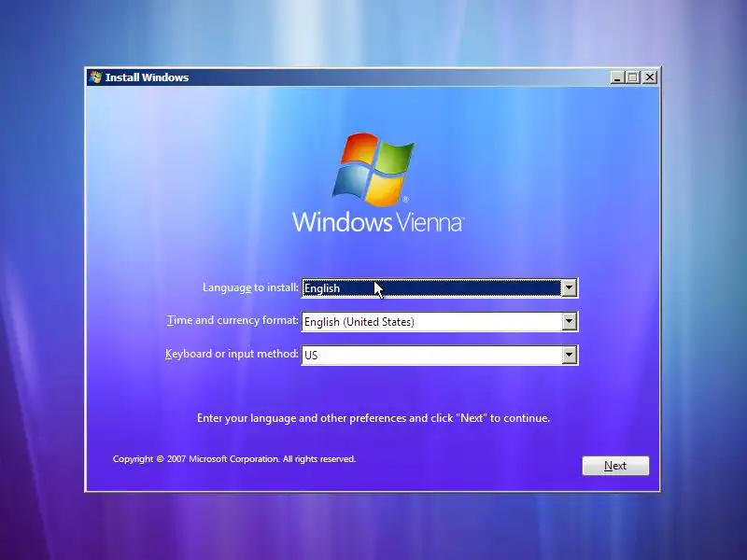
Task: Open the Keyboard or input method dropdown arrow
Action: pos(569,355)
